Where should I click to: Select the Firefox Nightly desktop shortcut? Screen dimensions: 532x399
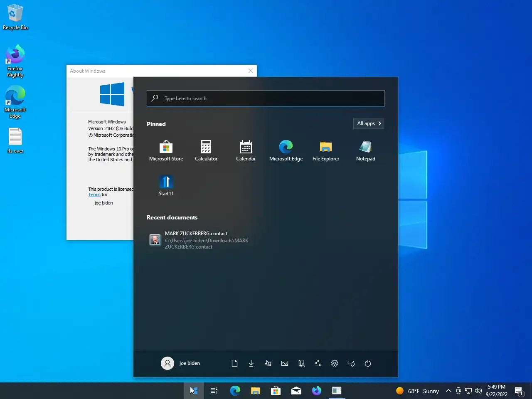click(x=15, y=61)
